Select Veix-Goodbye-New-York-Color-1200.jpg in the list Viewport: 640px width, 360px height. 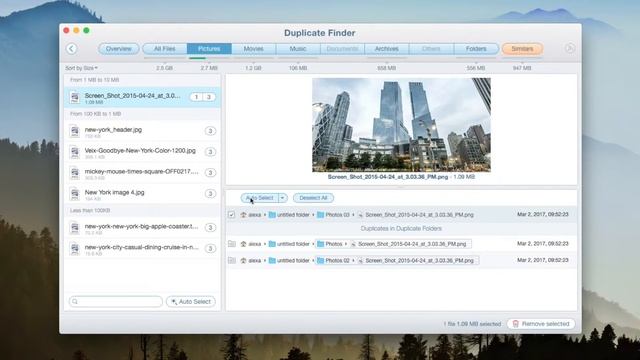tap(142, 152)
